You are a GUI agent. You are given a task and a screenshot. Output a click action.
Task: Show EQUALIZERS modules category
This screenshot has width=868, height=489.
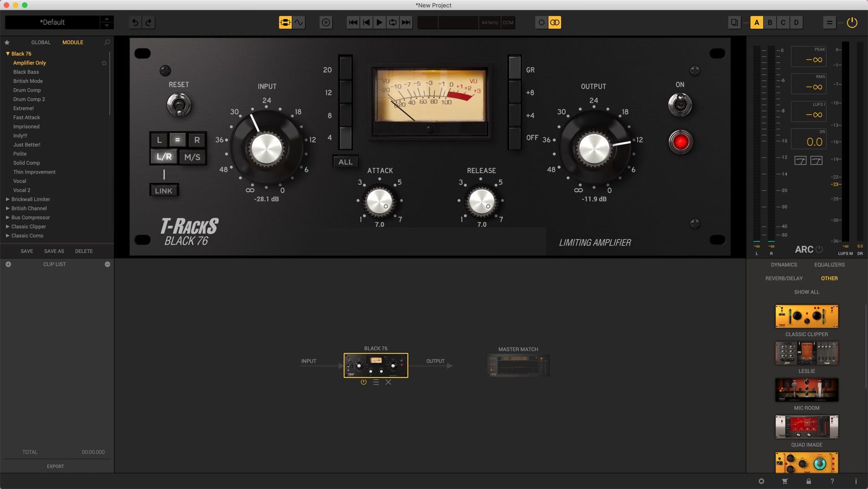[829, 265]
